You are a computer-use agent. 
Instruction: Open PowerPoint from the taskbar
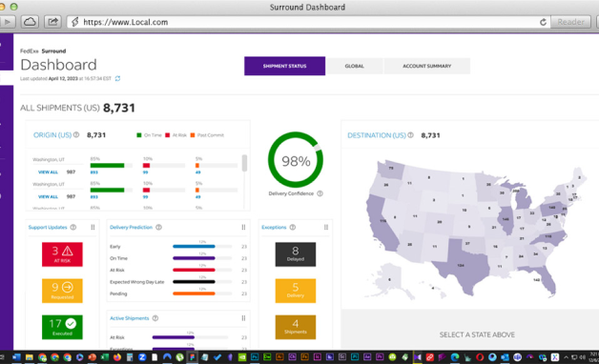tap(93, 357)
